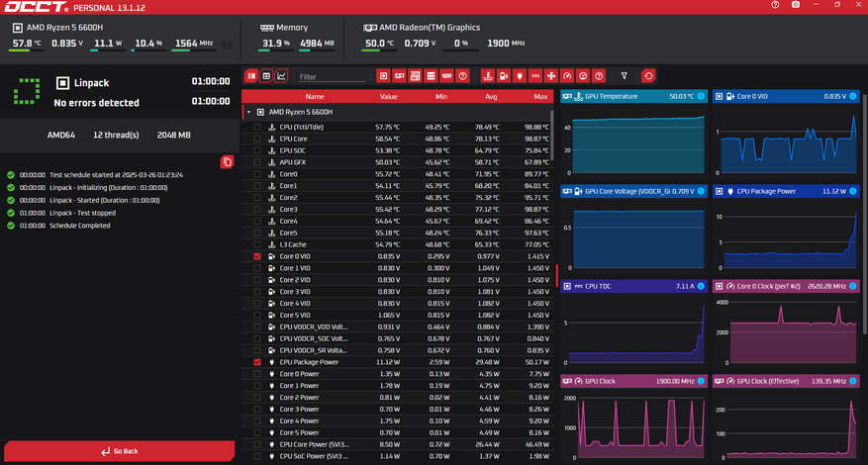Click the Go Back button
This screenshot has width=868, height=465.
[x=120, y=451]
